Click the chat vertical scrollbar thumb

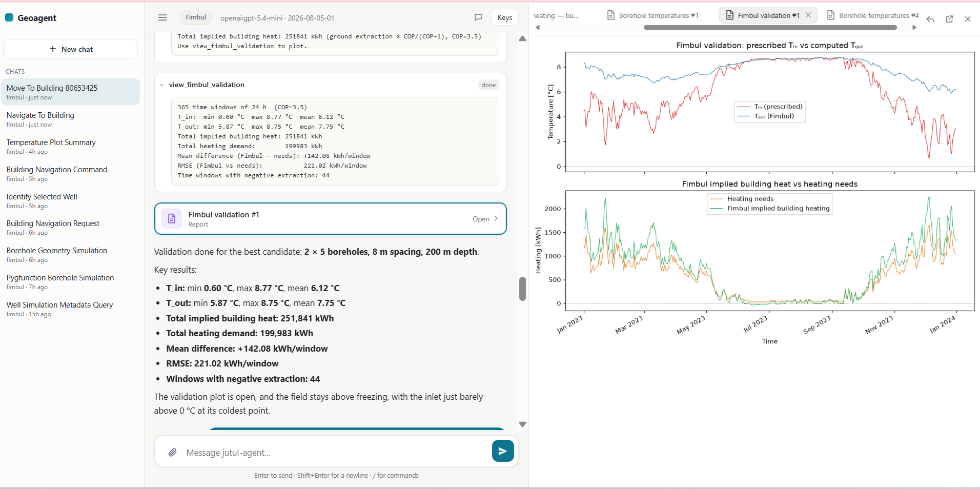[x=522, y=289]
